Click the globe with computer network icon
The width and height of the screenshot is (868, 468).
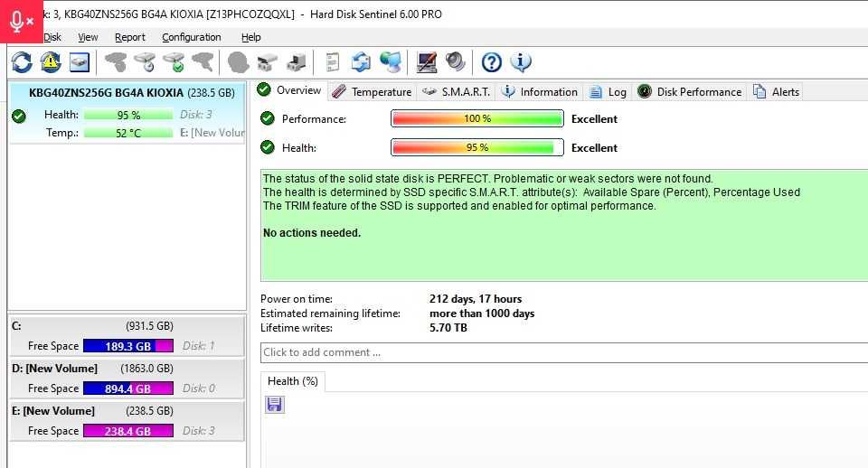pyautogui.click(x=391, y=62)
